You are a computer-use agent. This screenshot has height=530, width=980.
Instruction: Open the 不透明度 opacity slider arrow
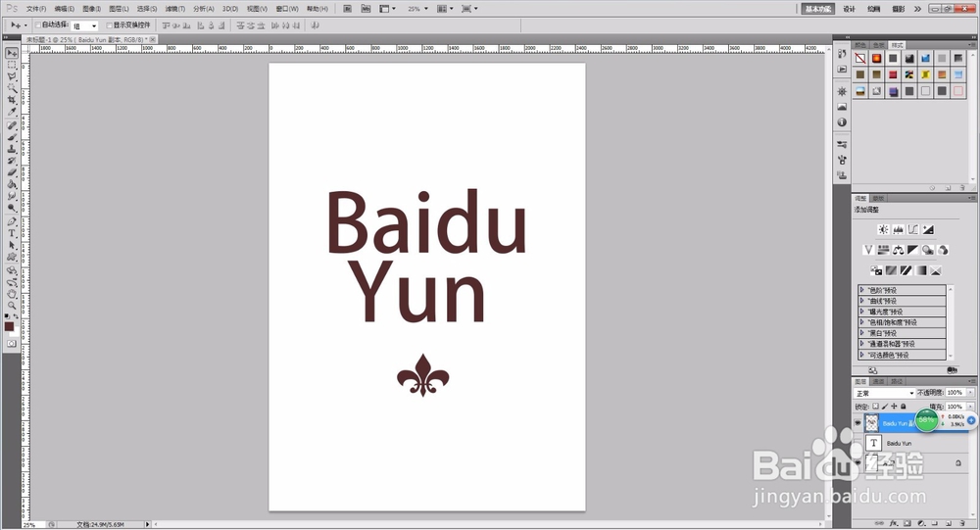point(970,393)
